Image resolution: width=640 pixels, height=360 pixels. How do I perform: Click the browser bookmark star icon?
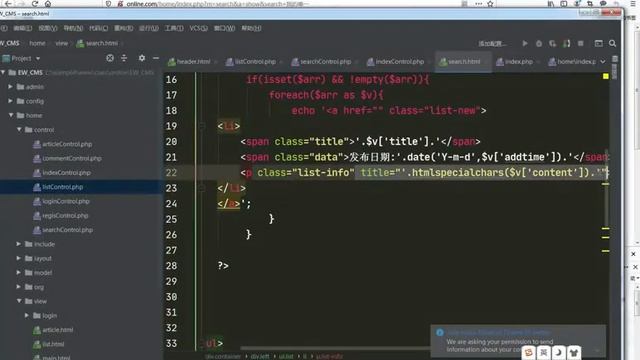point(490,4)
